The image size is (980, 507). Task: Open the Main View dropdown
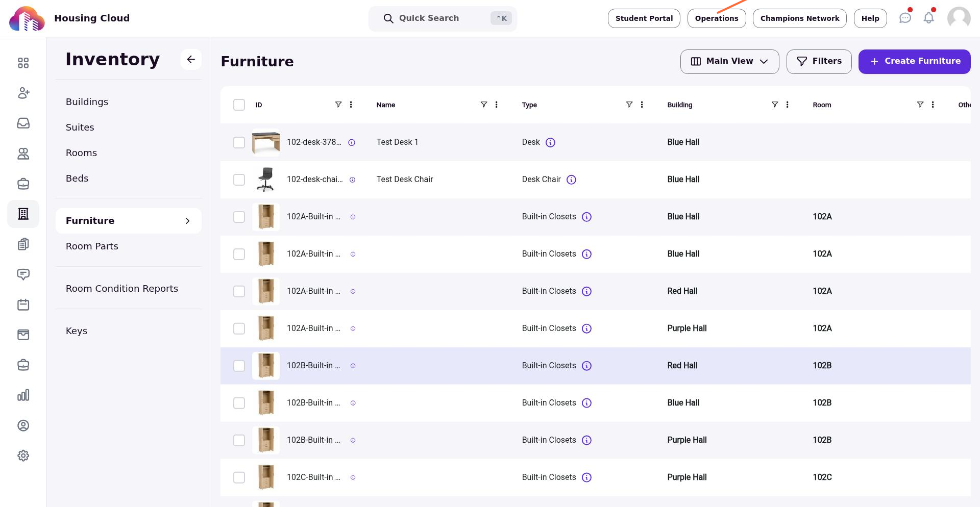(729, 62)
